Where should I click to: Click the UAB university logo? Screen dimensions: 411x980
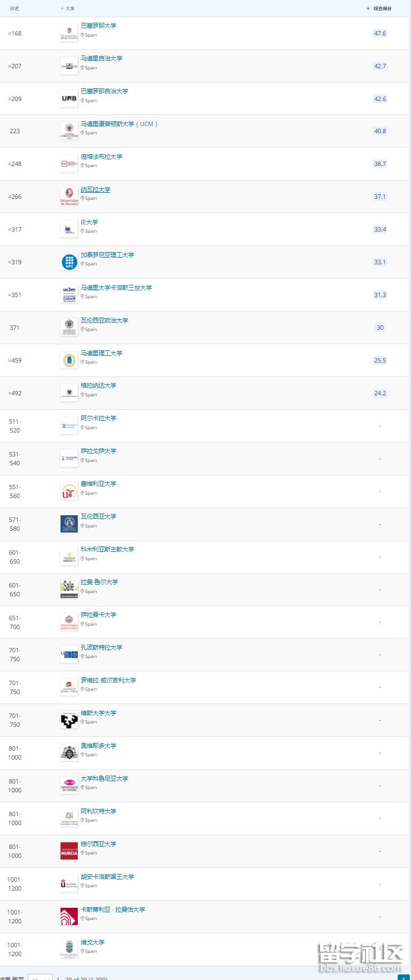point(69,99)
